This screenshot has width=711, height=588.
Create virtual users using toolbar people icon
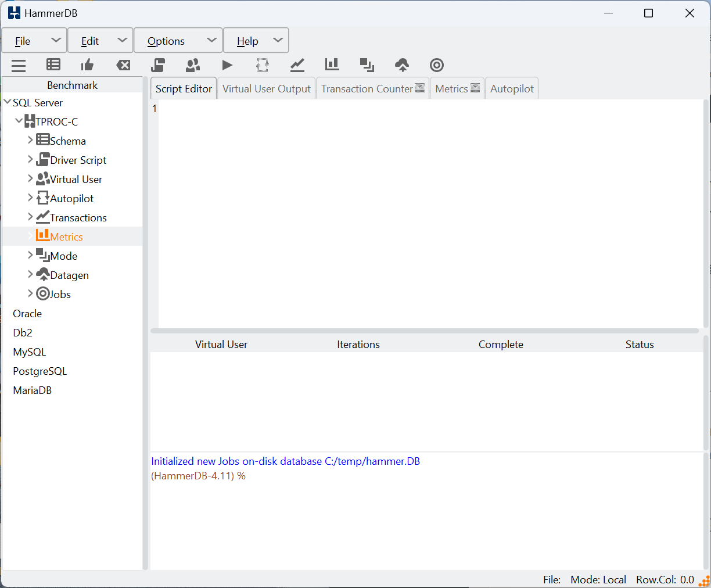point(193,64)
